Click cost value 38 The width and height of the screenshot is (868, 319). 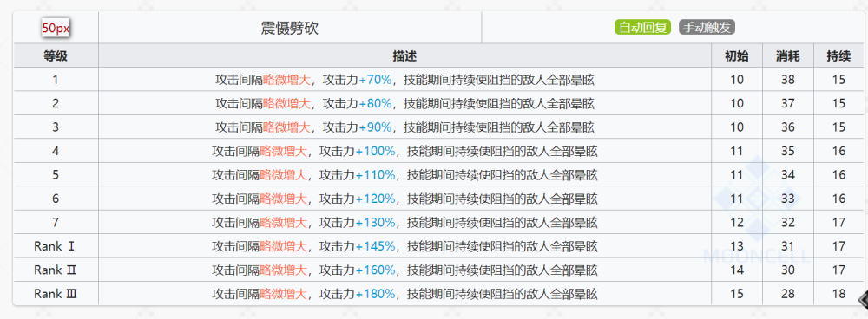pos(788,80)
